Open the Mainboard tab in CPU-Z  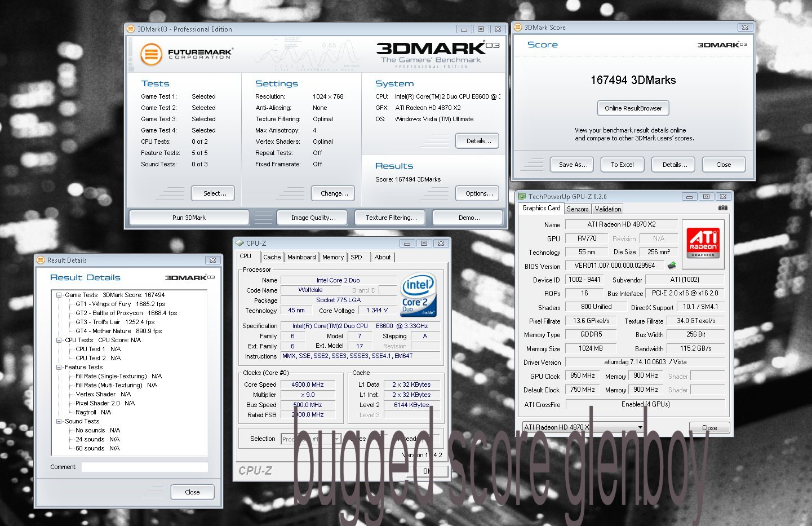[301, 257]
